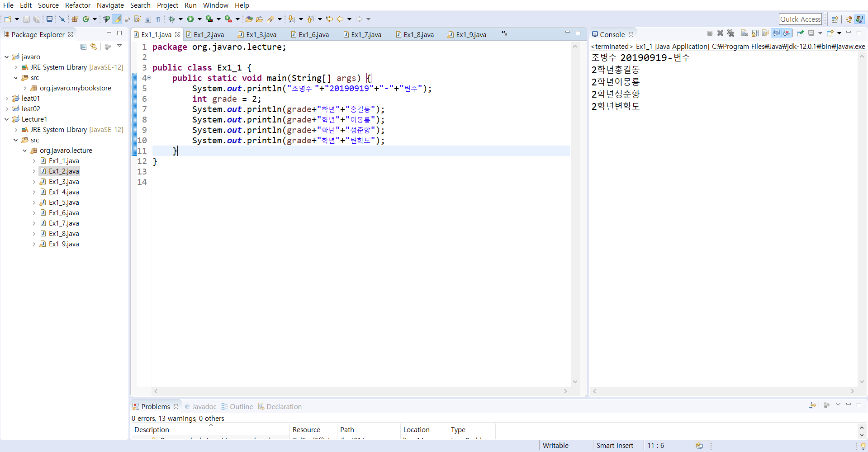
Task: Click Remove Launch console icon
Action: 721,33
